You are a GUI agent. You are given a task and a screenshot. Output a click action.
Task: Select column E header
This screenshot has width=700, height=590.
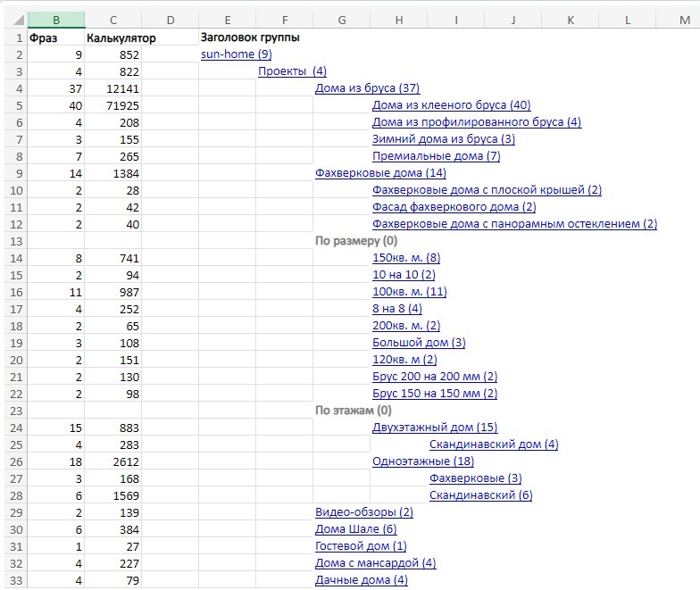pos(228,20)
